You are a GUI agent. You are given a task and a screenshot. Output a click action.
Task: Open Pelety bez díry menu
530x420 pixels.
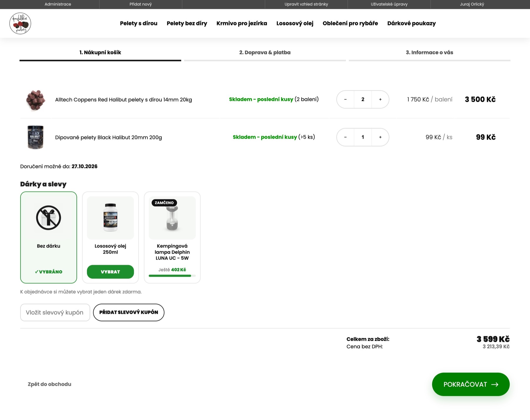coord(187,23)
